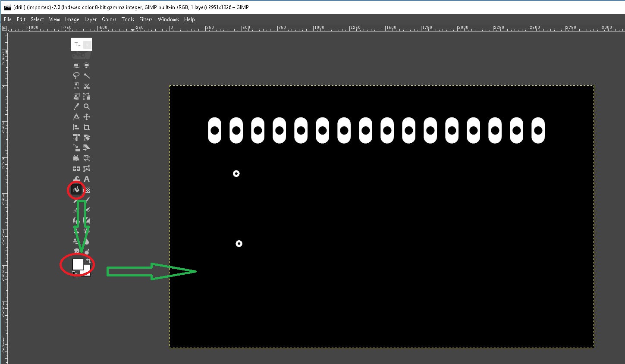Select the Text tool
The height and width of the screenshot is (364, 625).
coord(87,179)
